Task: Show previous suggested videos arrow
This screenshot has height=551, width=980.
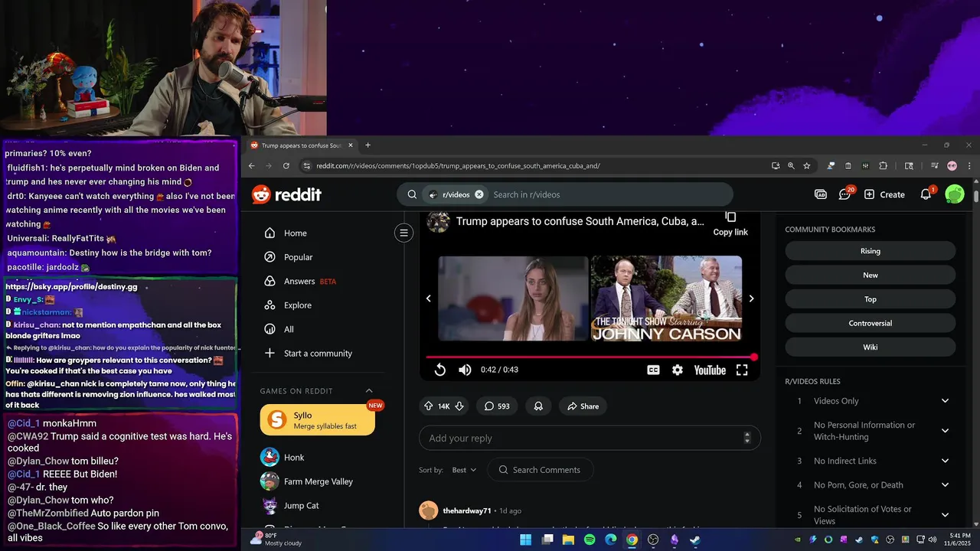Action: click(429, 298)
